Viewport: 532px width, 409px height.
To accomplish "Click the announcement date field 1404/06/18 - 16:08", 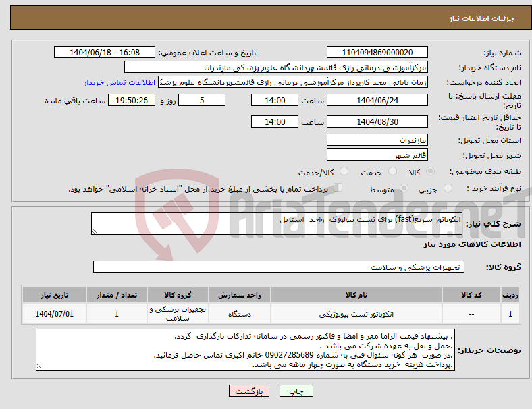I will pos(105,53).
